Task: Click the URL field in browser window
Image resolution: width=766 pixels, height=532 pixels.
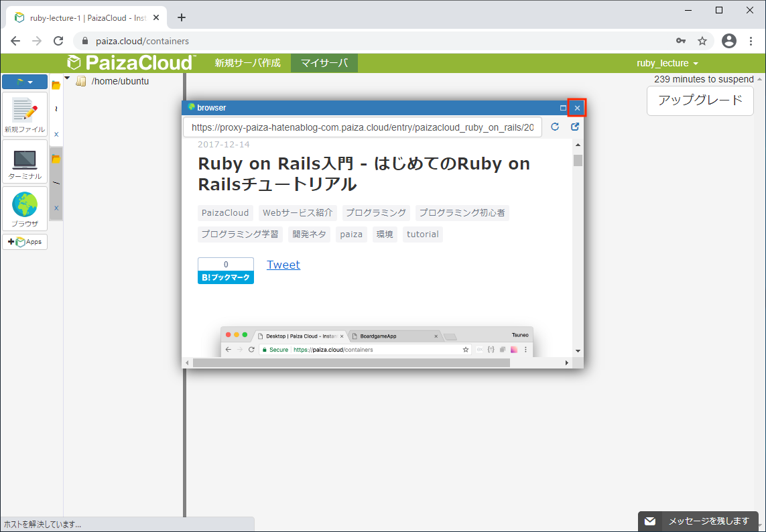Action: 363,127
